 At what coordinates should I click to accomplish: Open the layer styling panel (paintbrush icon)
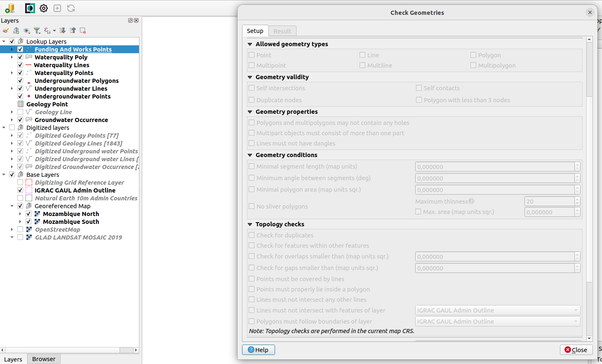6,31
